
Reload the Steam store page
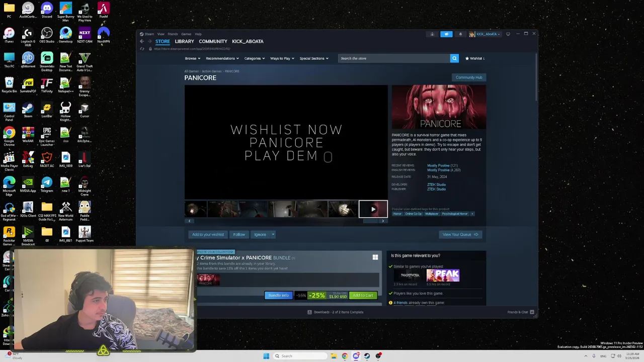click(x=142, y=49)
